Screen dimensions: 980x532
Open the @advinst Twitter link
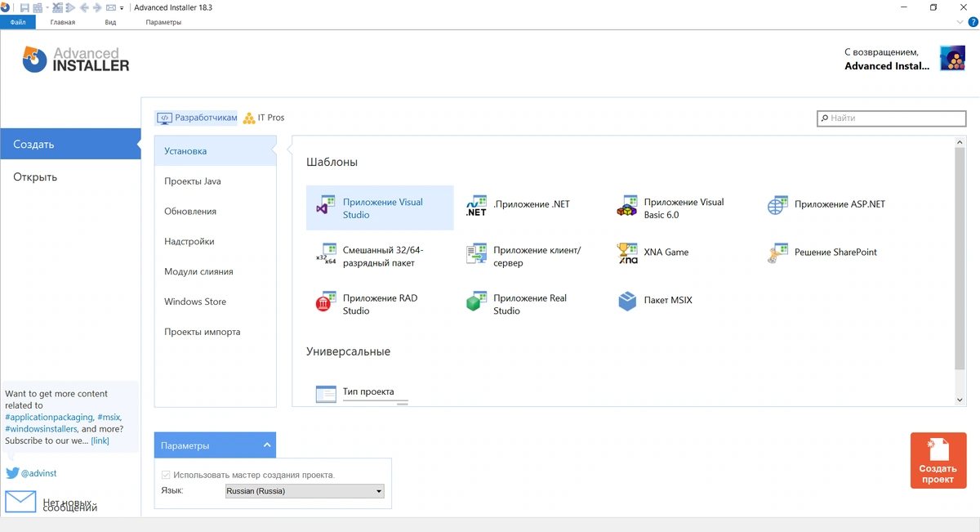pyautogui.click(x=38, y=473)
